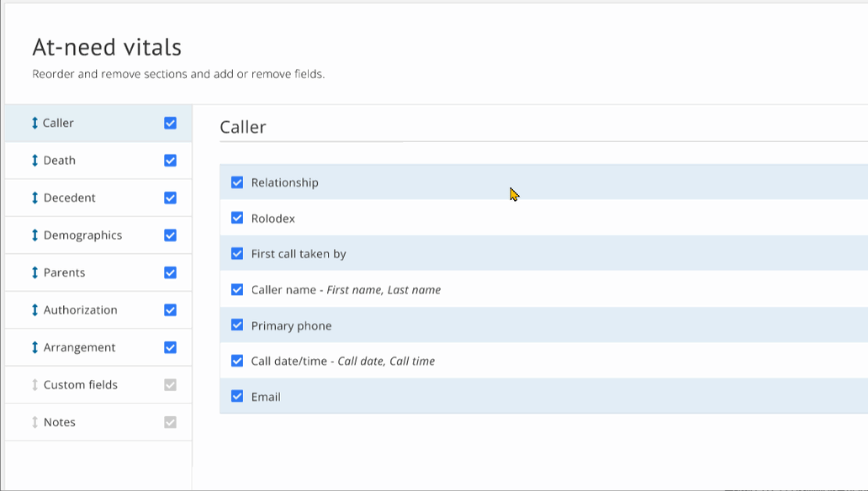Disable the Primary phone field
The height and width of the screenshot is (491, 868).
236,325
